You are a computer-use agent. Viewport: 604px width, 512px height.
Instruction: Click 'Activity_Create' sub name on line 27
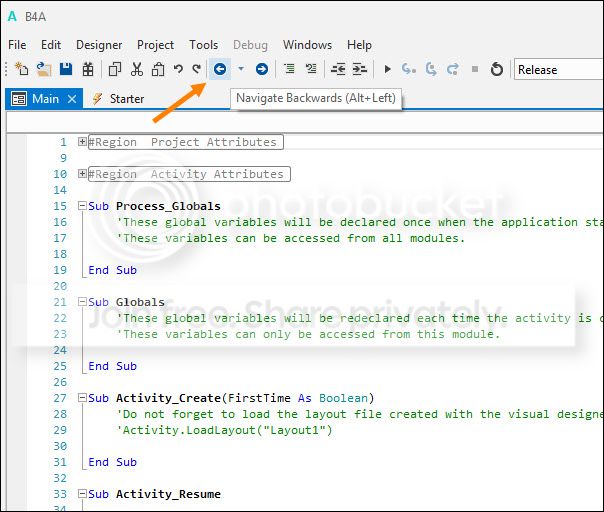click(x=168, y=398)
